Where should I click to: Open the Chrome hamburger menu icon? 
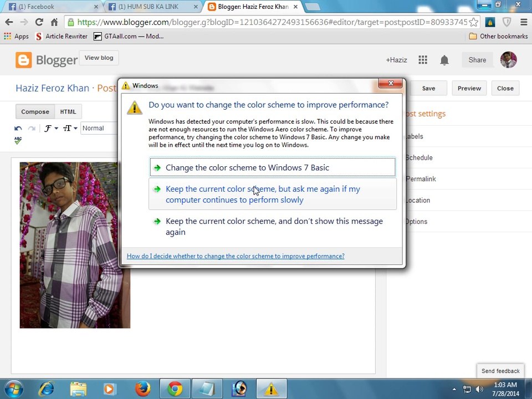click(524, 22)
